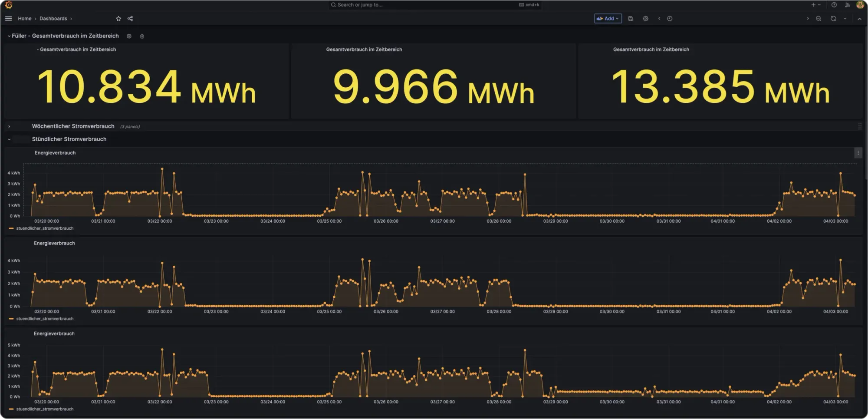The width and height of the screenshot is (868, 419).
Task: Focus the Search or jump to field
Action: point(434,5)
